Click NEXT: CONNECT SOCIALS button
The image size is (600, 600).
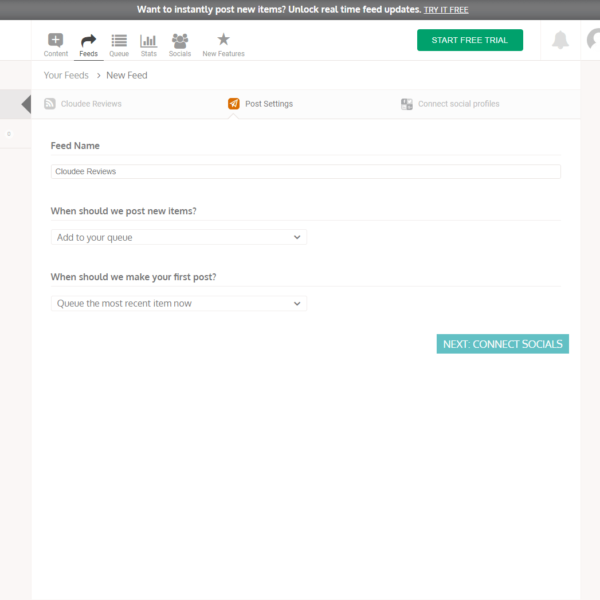pos(502,344)
